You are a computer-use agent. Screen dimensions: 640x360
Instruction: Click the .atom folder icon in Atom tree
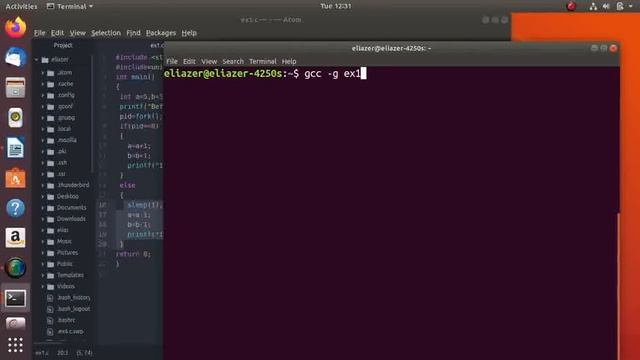[51, 73]
